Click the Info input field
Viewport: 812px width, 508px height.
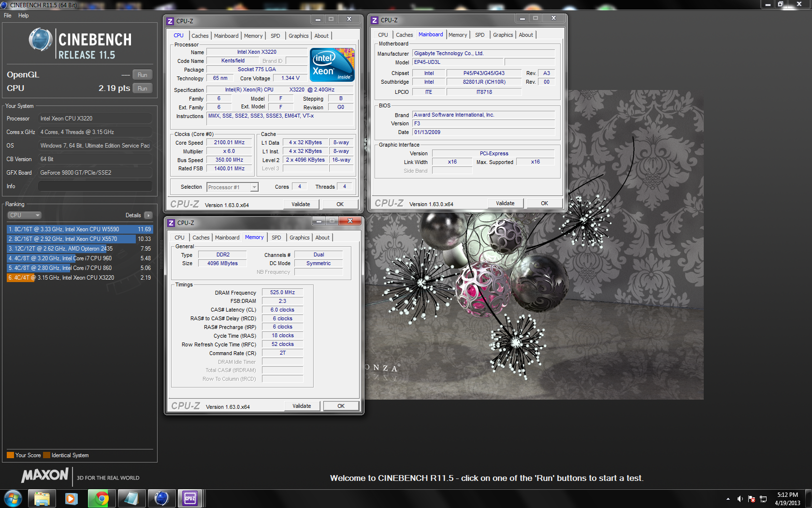pos(95,186)
